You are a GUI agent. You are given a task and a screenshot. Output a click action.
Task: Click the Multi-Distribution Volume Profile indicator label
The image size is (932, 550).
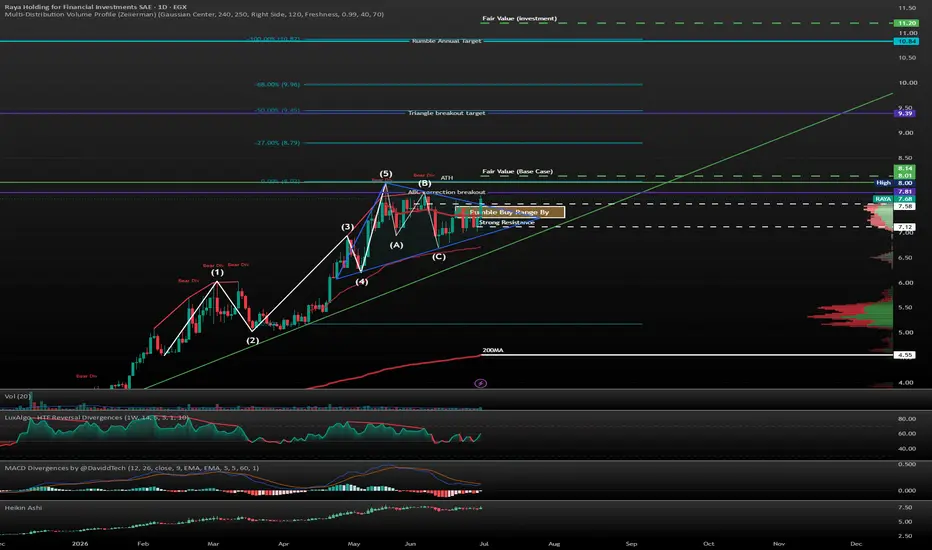[194, 14]
